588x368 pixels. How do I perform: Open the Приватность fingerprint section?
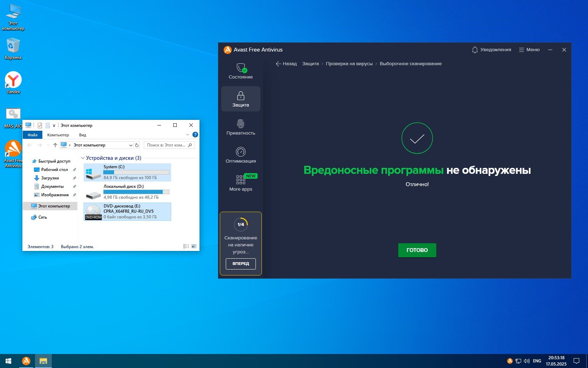241,127
